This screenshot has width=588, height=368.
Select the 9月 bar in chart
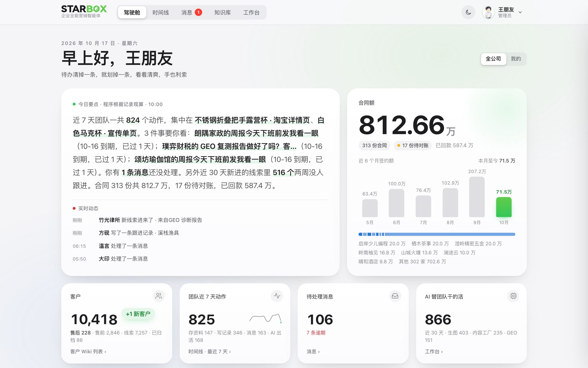click(477, 197)
